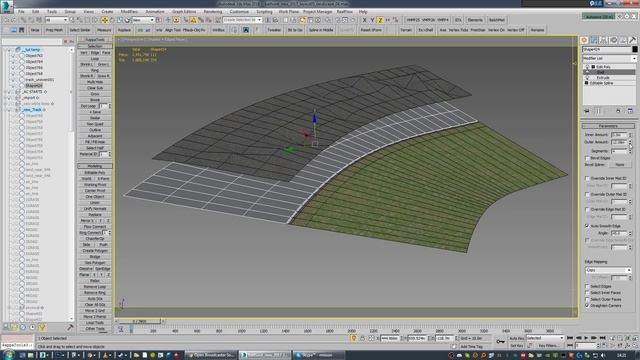Click the Measure toolbar button

[104, 30]
